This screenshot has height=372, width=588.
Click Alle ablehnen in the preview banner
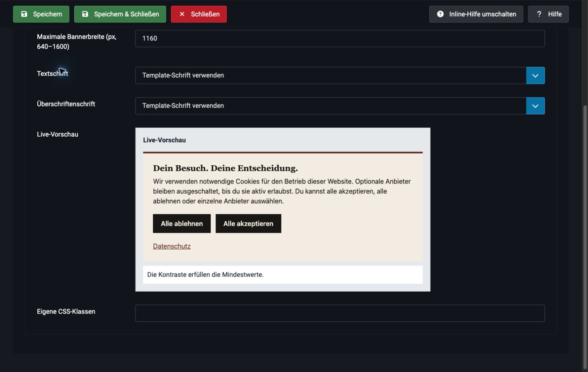coord(182,224)
